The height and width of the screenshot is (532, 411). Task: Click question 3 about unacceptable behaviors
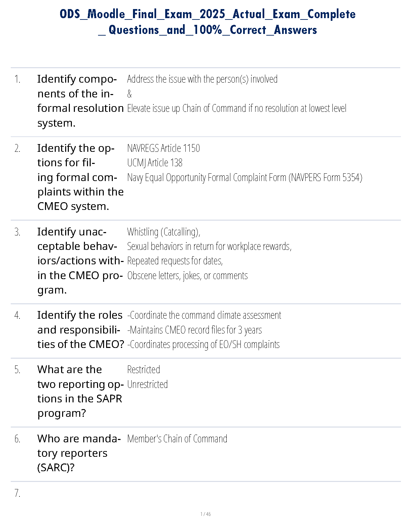point(80,261)
